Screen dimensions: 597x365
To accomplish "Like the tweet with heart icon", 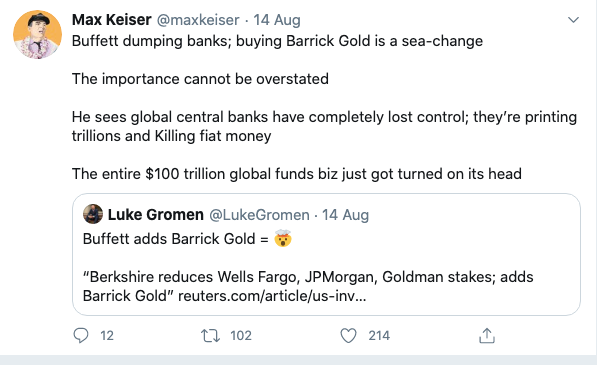I will (348, 335).
